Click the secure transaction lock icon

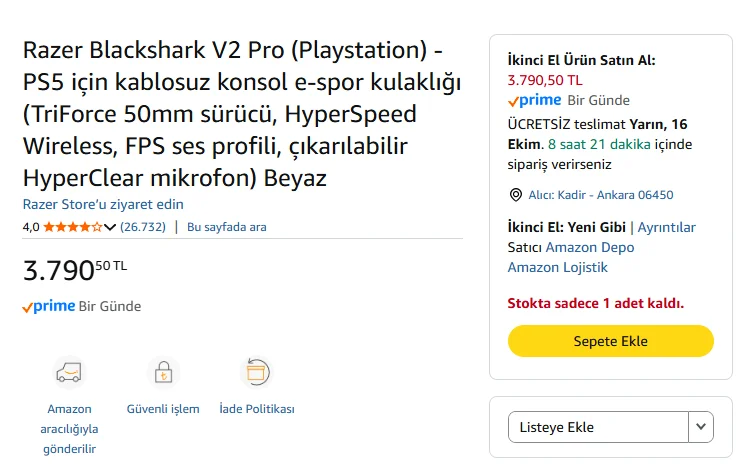tap(162, 373)
